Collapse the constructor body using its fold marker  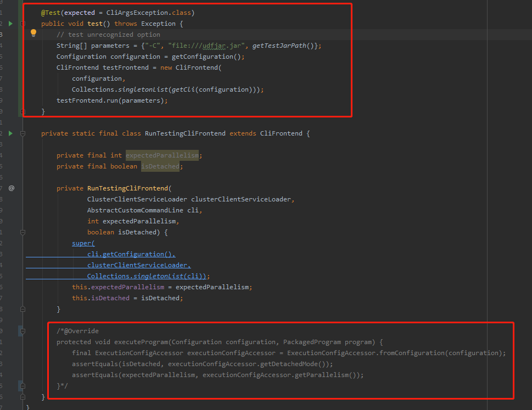click(22, 232)
